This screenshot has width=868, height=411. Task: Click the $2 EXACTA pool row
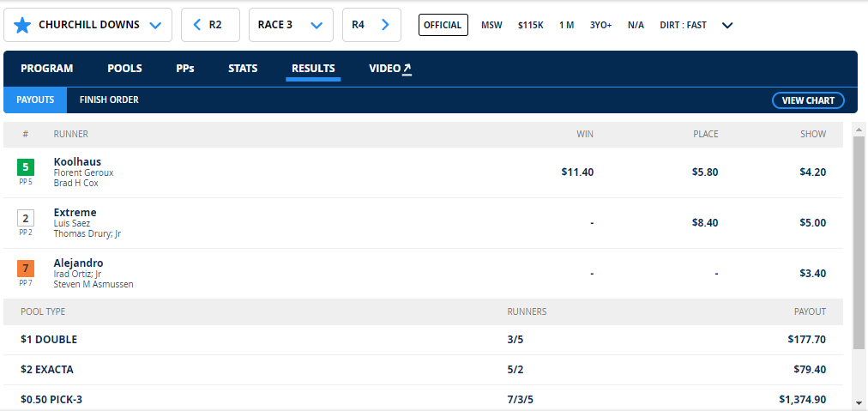click(x=423, y=370)
